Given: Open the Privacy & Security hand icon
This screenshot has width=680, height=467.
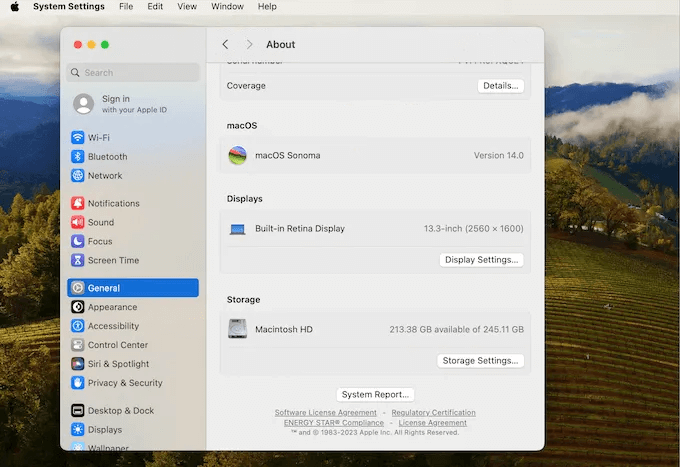Looking at the screenshot, I should coord(78,383).
